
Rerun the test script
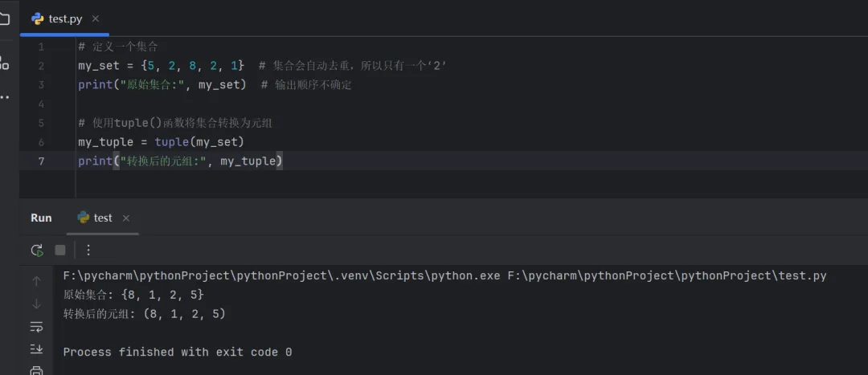pos(37,250)
